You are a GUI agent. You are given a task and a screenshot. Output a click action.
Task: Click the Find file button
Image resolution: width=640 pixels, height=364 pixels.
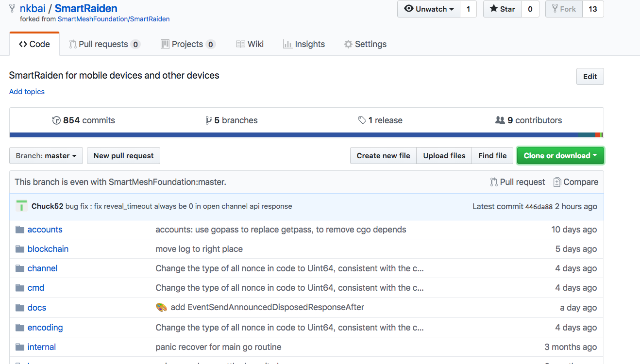click(492, 156)
